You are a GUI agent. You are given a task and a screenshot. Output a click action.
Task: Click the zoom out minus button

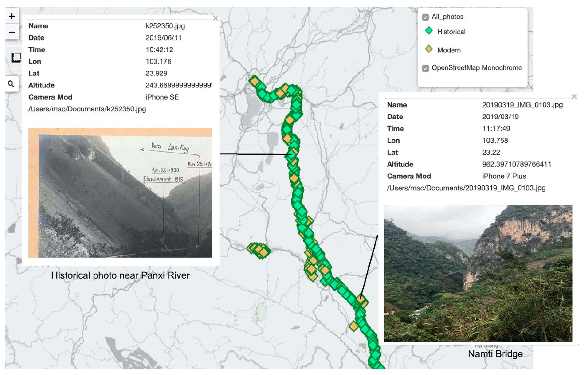click(x=12, y=32)
